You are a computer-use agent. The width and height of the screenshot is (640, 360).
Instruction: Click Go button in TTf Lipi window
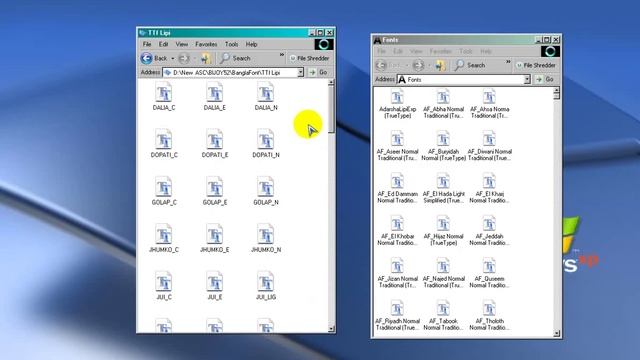click(318, 72)
